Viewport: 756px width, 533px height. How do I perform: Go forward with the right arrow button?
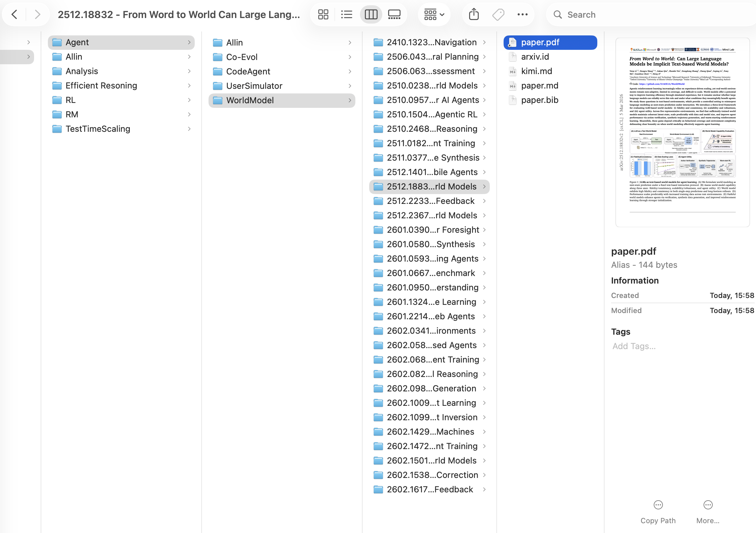[x=37, y=14]
